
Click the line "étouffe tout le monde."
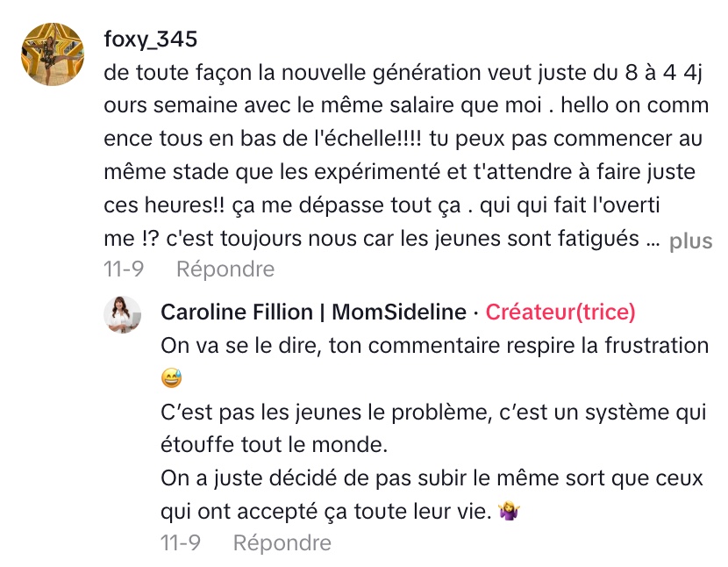coord(274,445)
